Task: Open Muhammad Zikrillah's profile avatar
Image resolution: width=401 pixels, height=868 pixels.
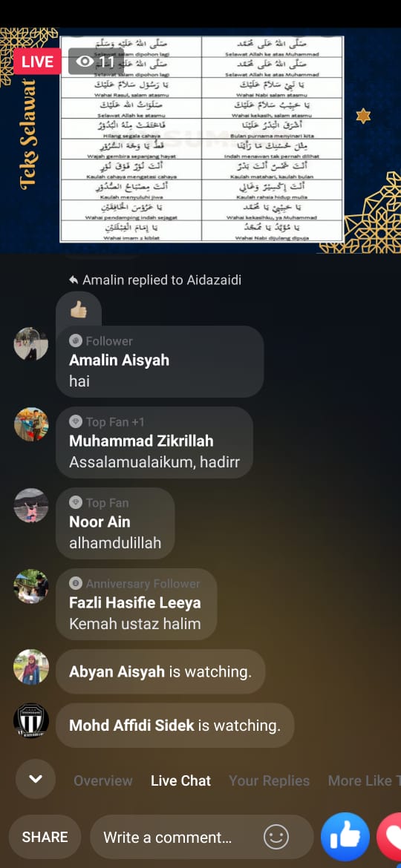Action: [x=31, y=424]
